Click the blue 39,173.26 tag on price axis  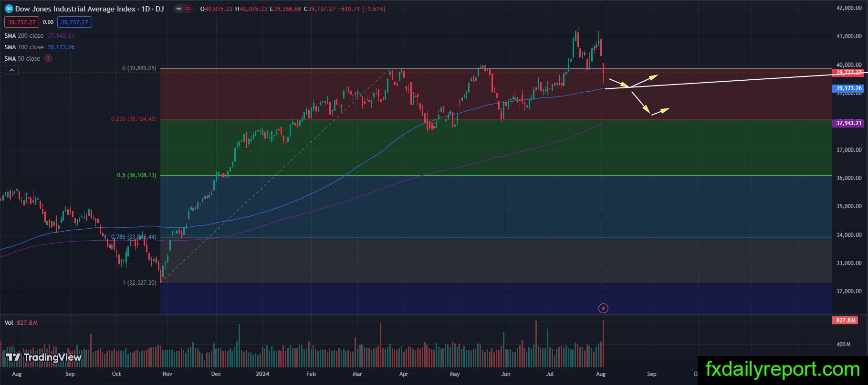[848, 88]
